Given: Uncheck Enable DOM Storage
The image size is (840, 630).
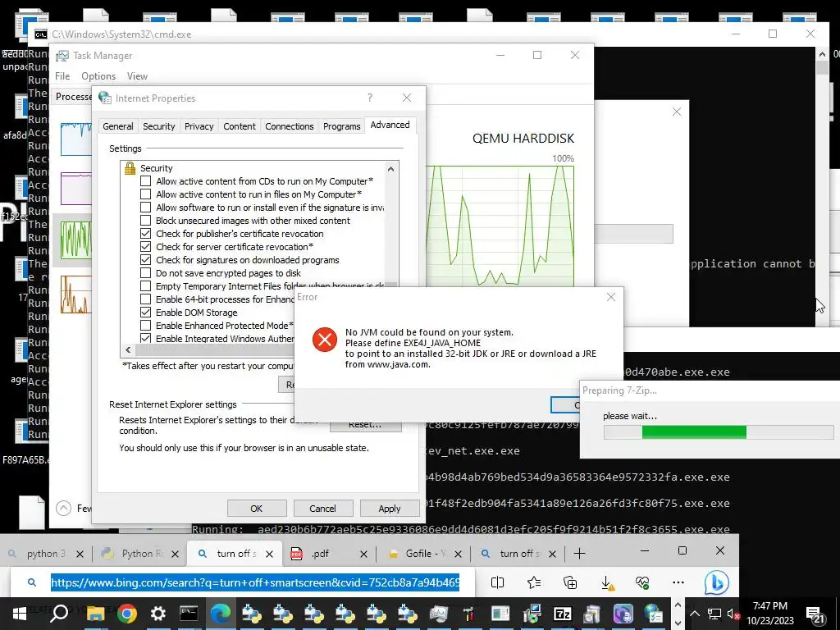Looking at the screenshot, I should (x=145, y=313).
